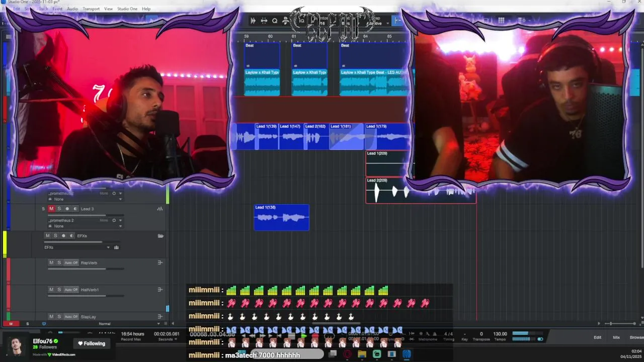Mute the SlapLay channel
This screenshot has height=362, width=644.
pos(51,317)
